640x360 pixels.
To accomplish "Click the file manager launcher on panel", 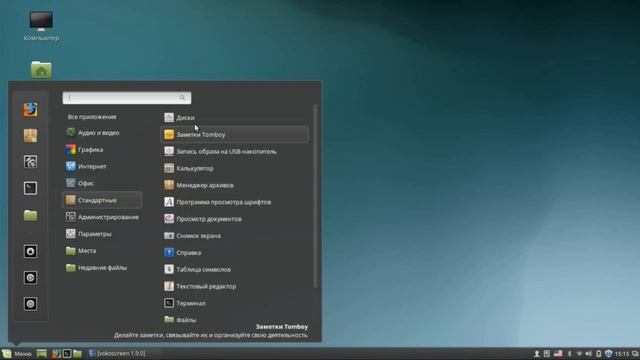I will pyautogui.click(x=78, y=353).
